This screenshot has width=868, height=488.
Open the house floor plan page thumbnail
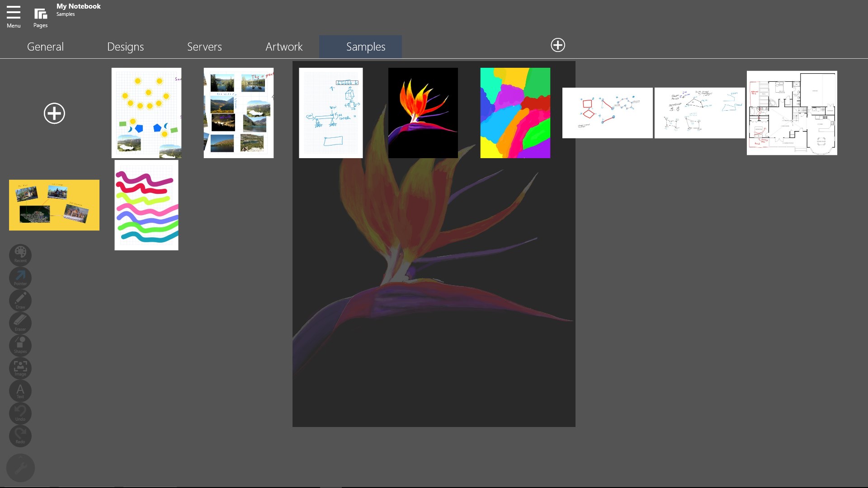tap(792, 113)
